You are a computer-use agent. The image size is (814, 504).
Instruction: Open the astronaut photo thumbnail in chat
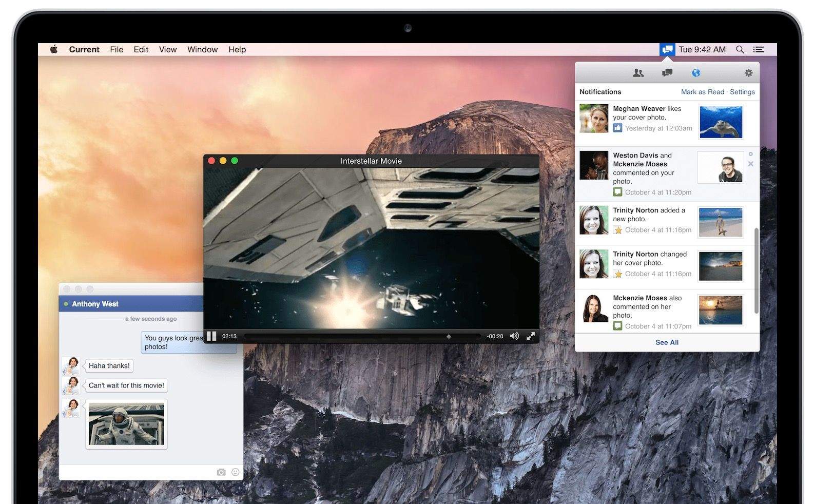click(126, 424)
